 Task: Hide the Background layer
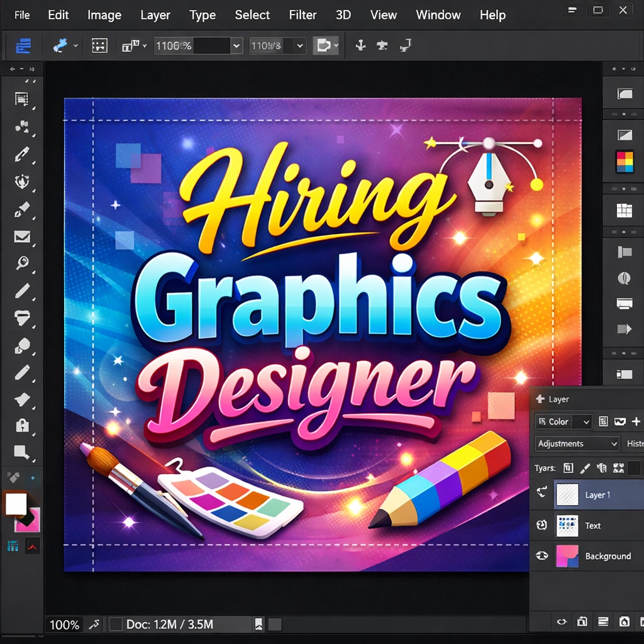(541, 556)
